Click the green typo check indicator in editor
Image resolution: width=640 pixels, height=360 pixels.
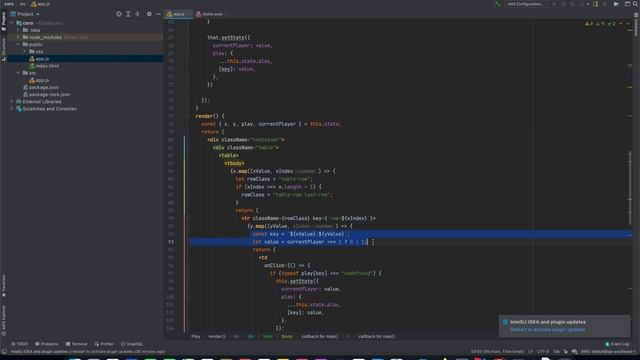point(612,24)
